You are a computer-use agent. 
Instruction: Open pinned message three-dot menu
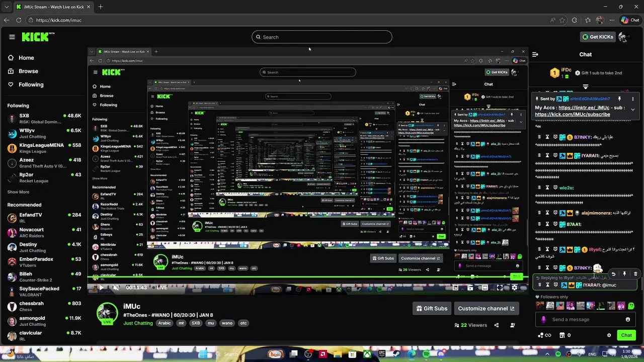point(633,99)
